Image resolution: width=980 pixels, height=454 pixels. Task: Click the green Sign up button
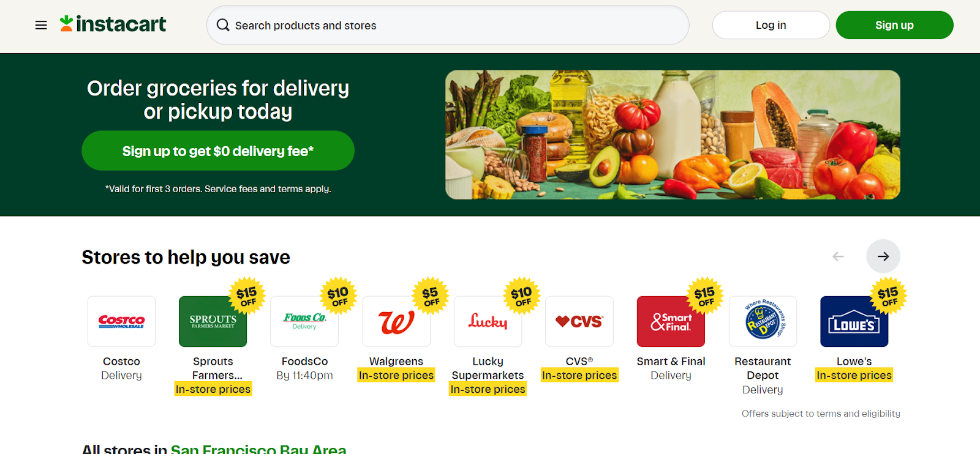point(894,25)
